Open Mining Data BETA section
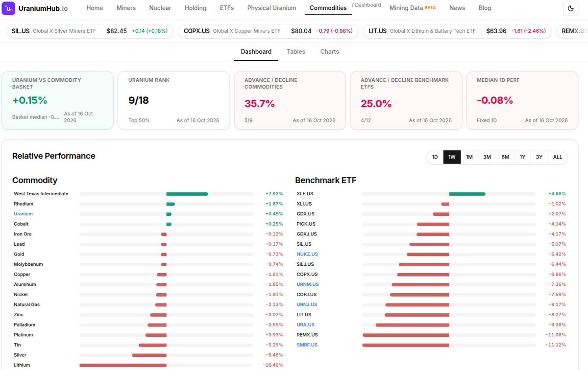 coord(413,8)
